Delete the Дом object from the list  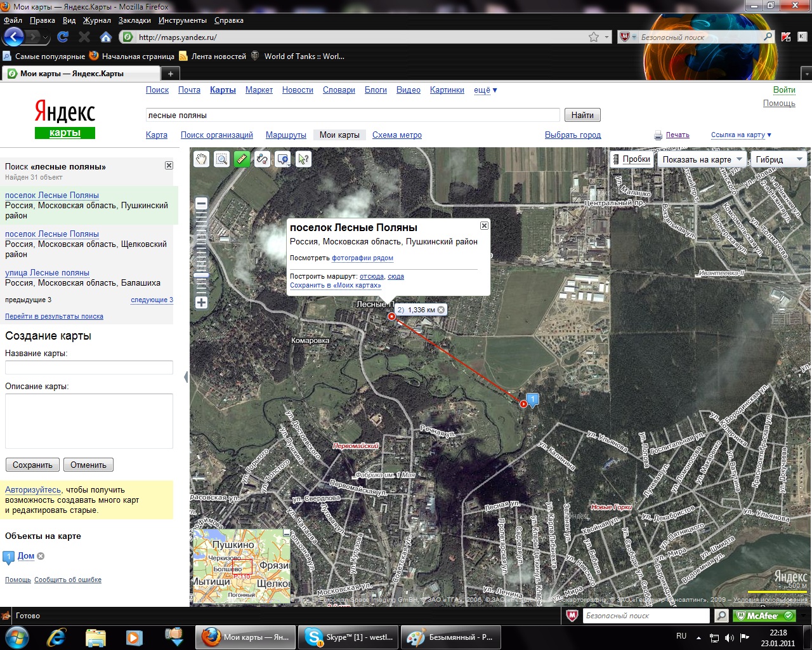(41, 556)
